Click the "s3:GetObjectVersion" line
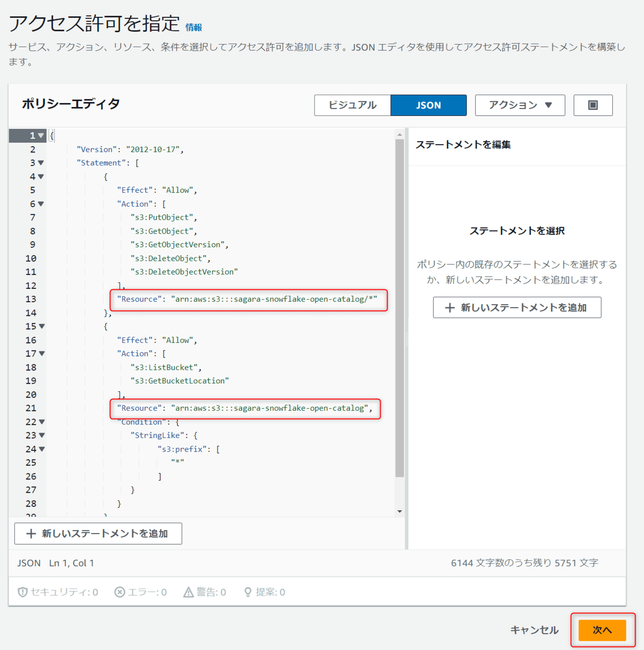The width and height of the screenshot is (644, 650). pyautogui.click(x=180, y=245)
